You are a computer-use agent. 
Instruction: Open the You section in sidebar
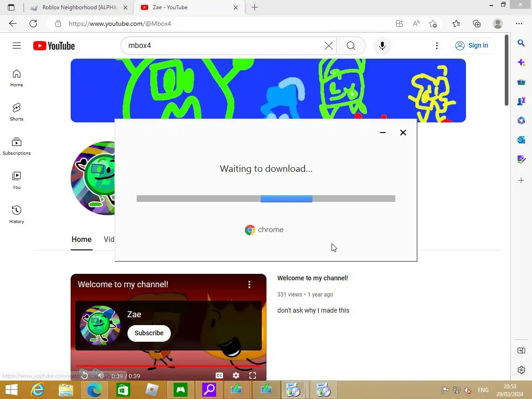point(16,181)
